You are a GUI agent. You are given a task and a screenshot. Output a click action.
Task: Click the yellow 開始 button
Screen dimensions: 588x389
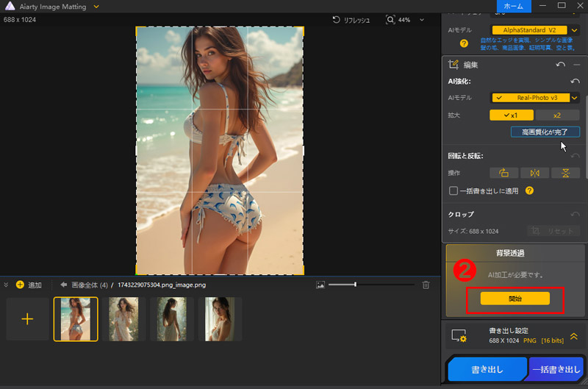point(514,299)
